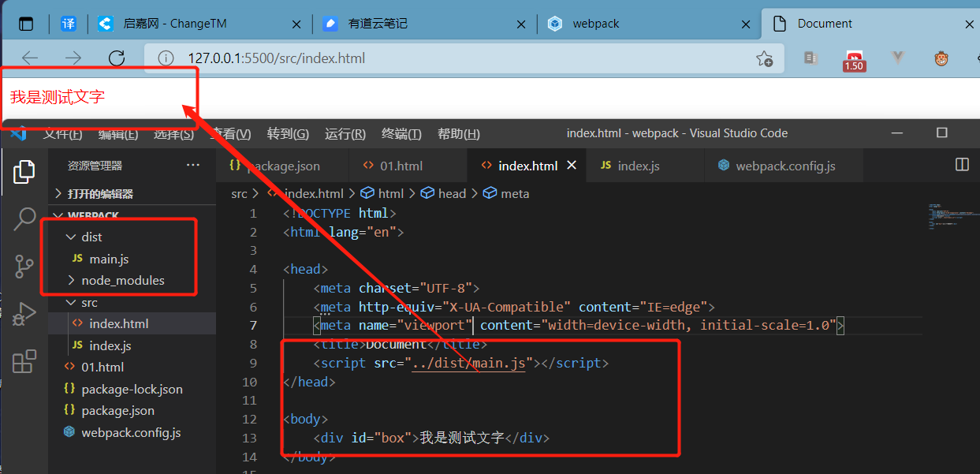980x474 pixels.
Task: Open the Search view in activity bar
Action: [24, 218]
